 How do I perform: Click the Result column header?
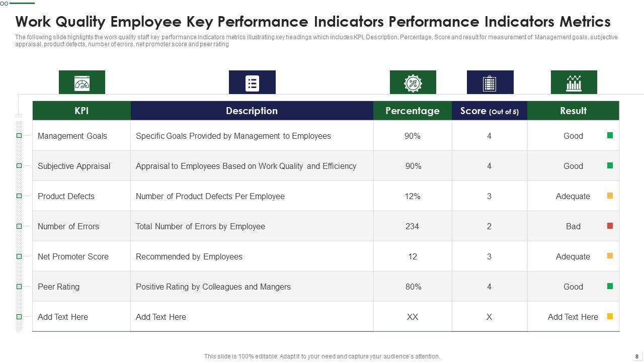click(573, 111)
